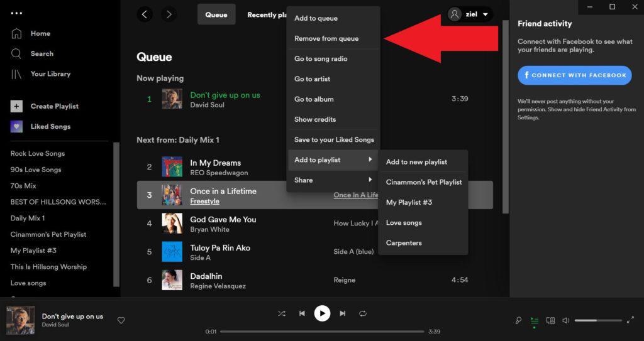Switch to Recently played tab
This screenshot has width=644, height=341.
(x=267, y=15)
